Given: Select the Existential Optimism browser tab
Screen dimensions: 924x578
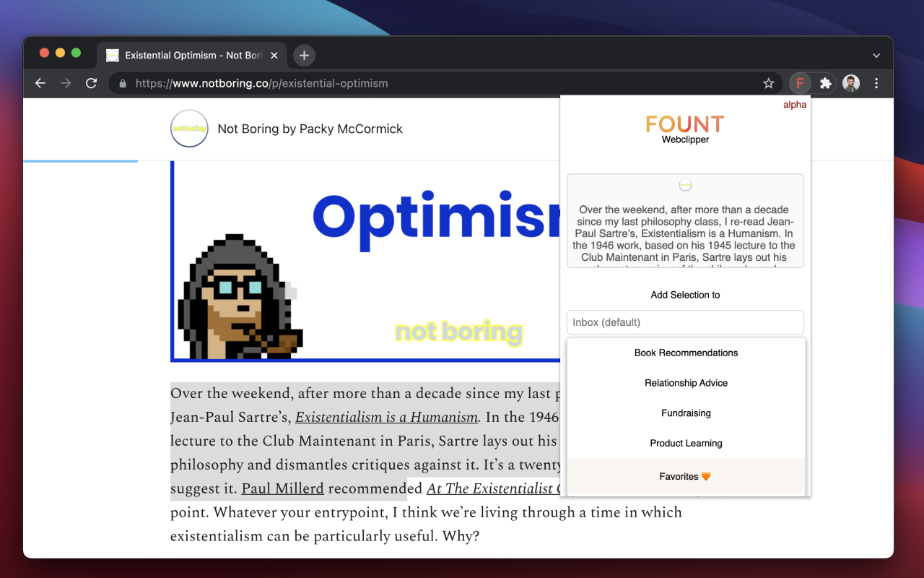Looking at the screenshot, I should tap(191, 55).
